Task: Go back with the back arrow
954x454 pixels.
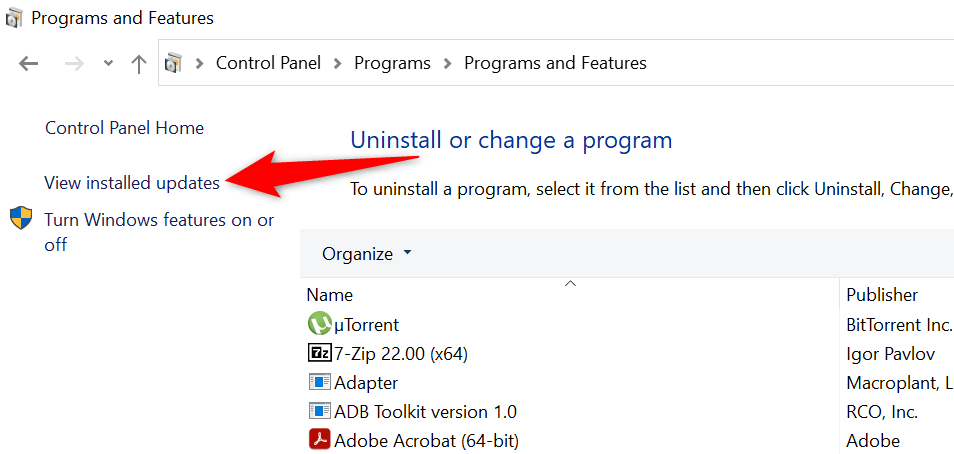Action: [x=29, y=63]
